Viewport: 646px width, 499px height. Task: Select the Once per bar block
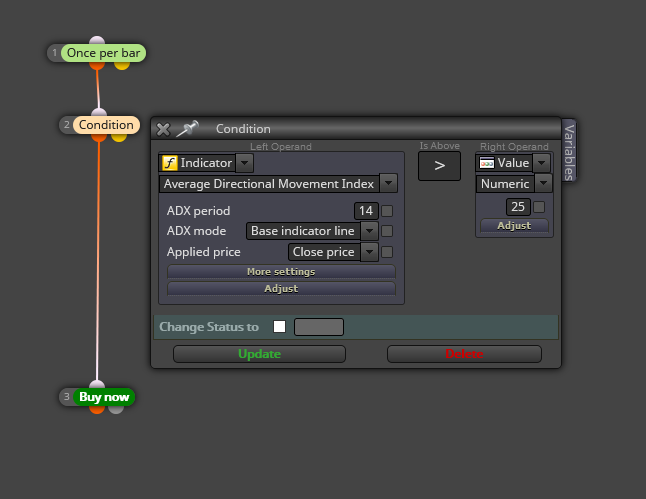tap(103, 53)
